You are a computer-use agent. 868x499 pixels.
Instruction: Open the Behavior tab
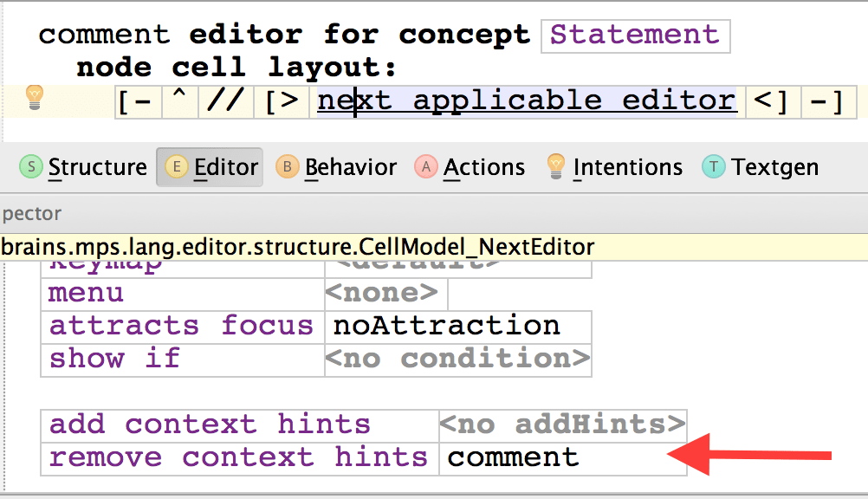click(x=350, y=167)
